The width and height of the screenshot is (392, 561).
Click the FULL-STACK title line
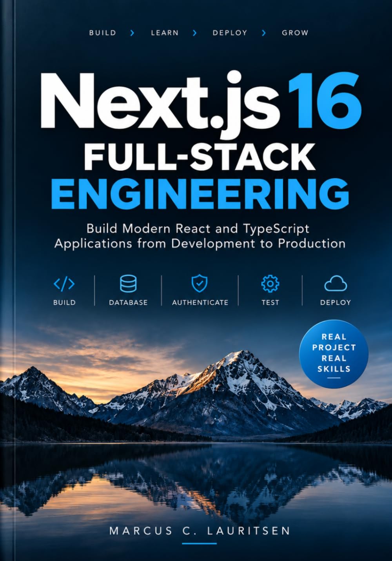click(x=200, y=157)
